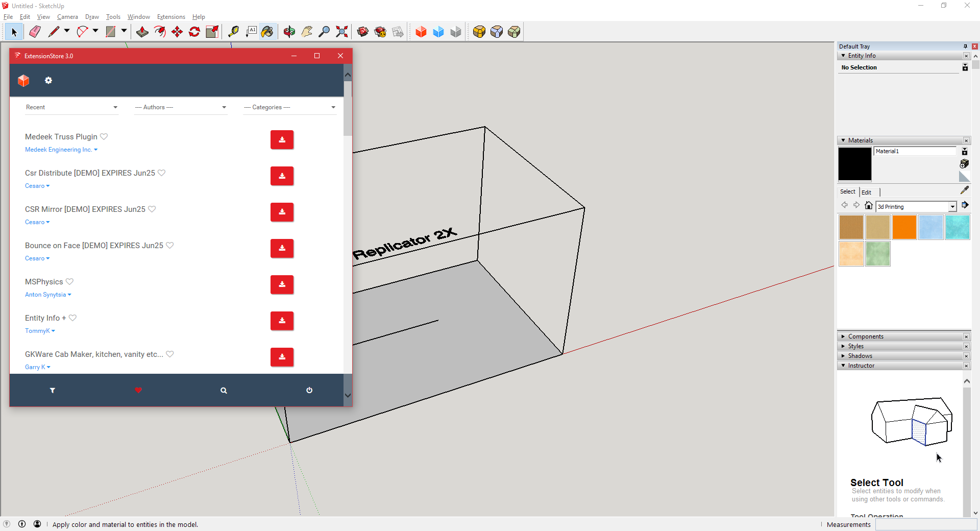Open the Extension Warehouse toolbar icon
This screenshot has height=531, width=980.
[x=380, y=32]
